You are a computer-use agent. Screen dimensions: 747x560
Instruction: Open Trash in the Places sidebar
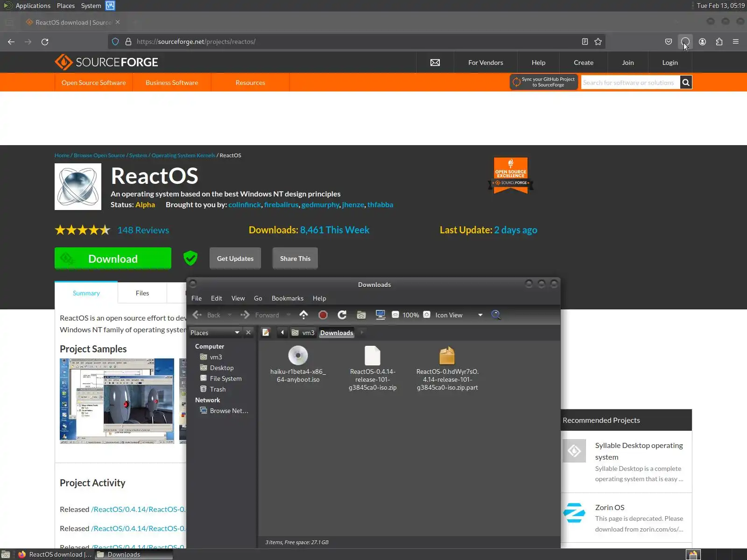(x=218, y=389)
